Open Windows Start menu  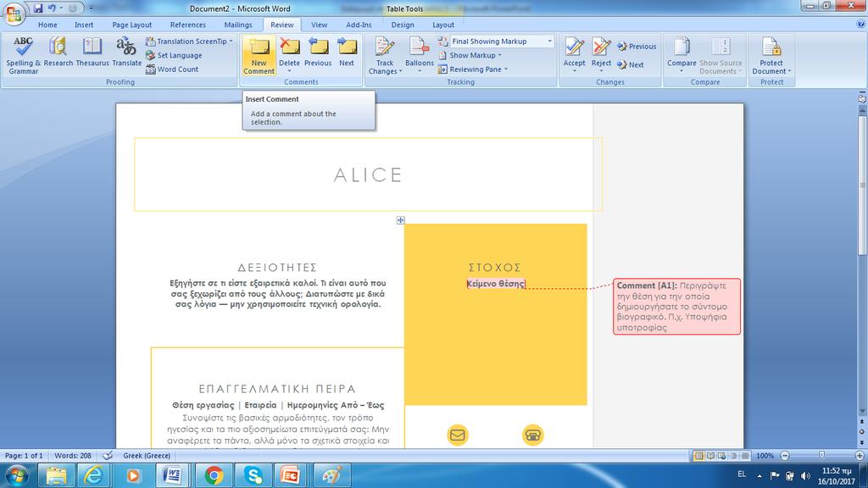[16, 475]
